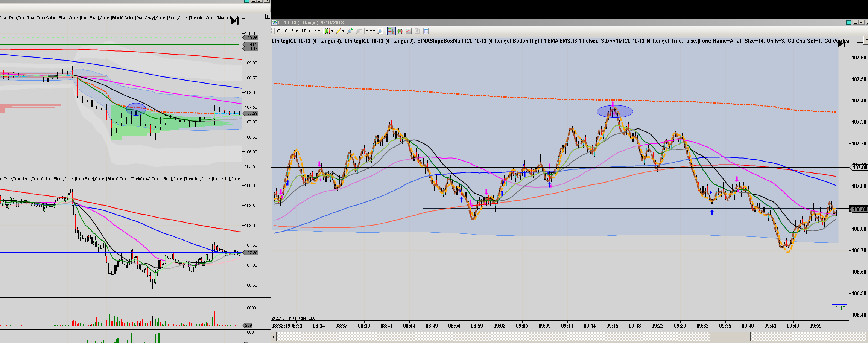The height and width of the screenshot is (343, 868).
Task: Click the blue ellipse drawing on right chart
Action: point(615,111)
